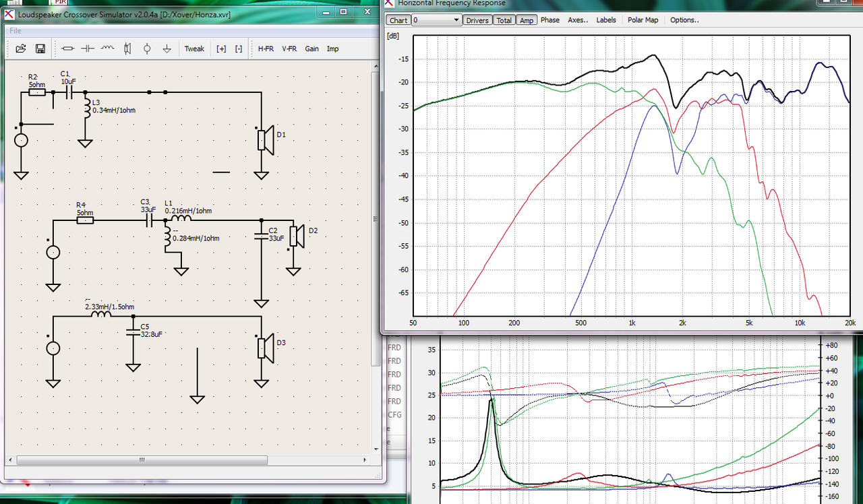Select the resistor component tool
Viewport: 863px width, 504px height.
pyautogui.click(x=67, y=49)
